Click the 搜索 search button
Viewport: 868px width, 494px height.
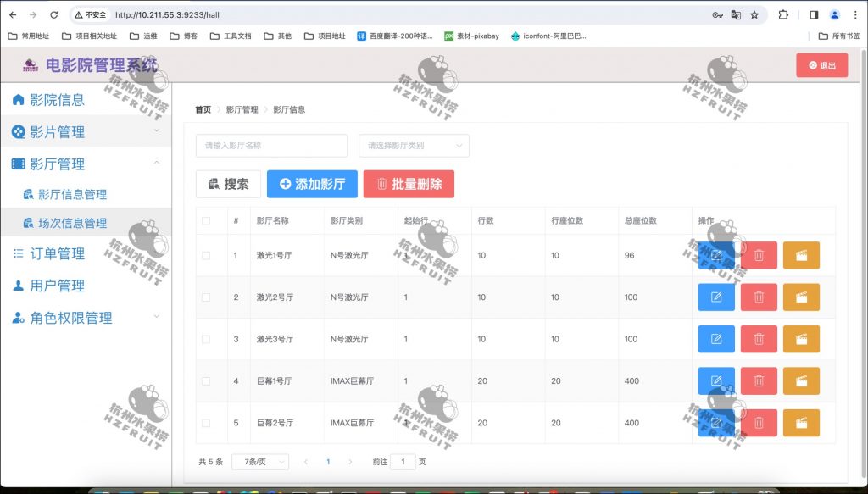(x=227, y=183)
